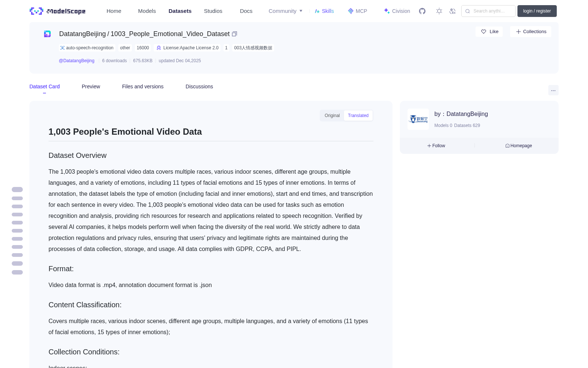Screen dimensions: 588x368
Task: Open the three-dots more options button
Action: click(553, 90)
